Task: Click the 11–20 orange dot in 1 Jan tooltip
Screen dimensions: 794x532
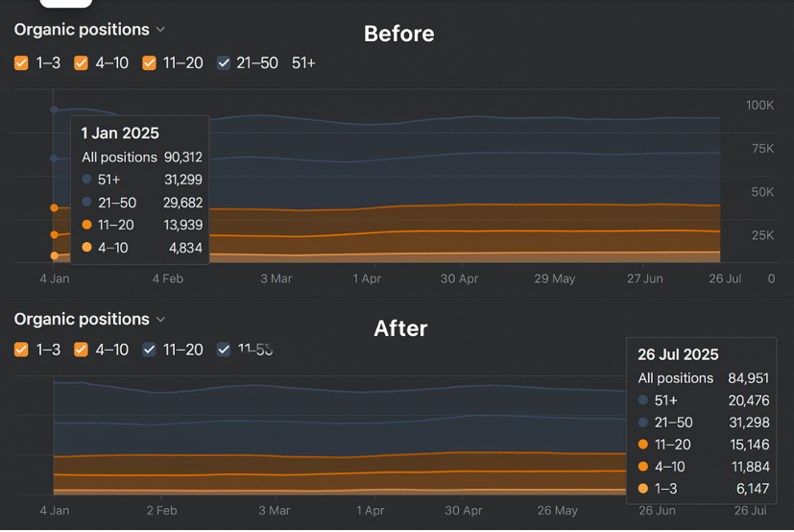Action: click(x=87, y=225)
